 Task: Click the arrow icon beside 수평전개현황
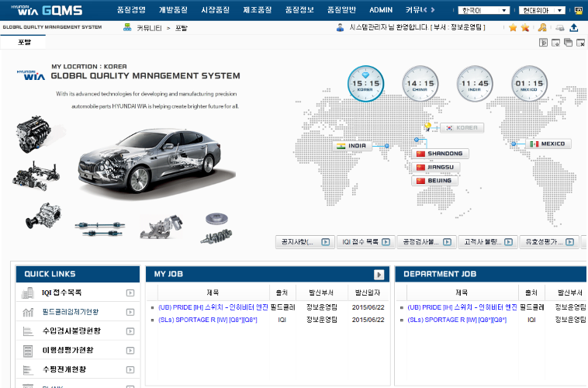[130, 369]
